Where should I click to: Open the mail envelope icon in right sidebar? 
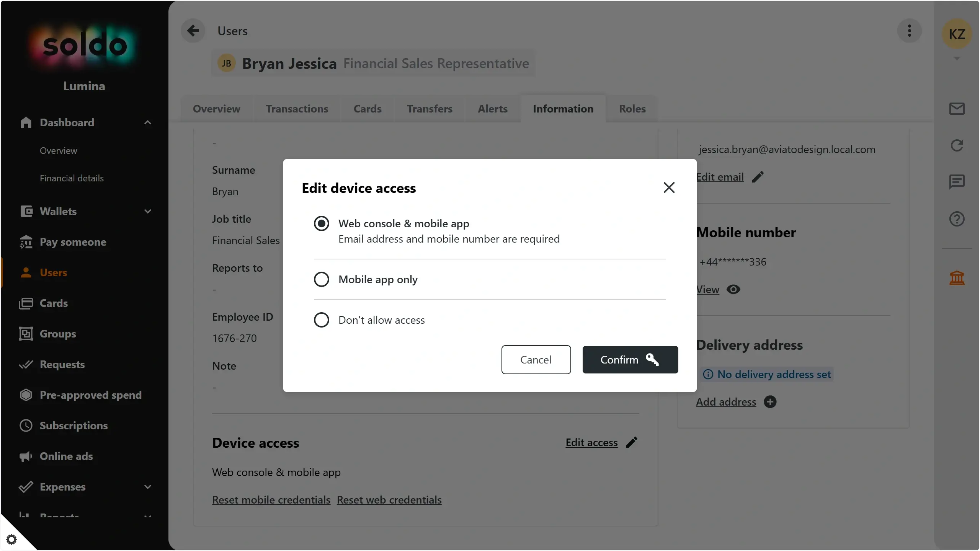(957, 109)
